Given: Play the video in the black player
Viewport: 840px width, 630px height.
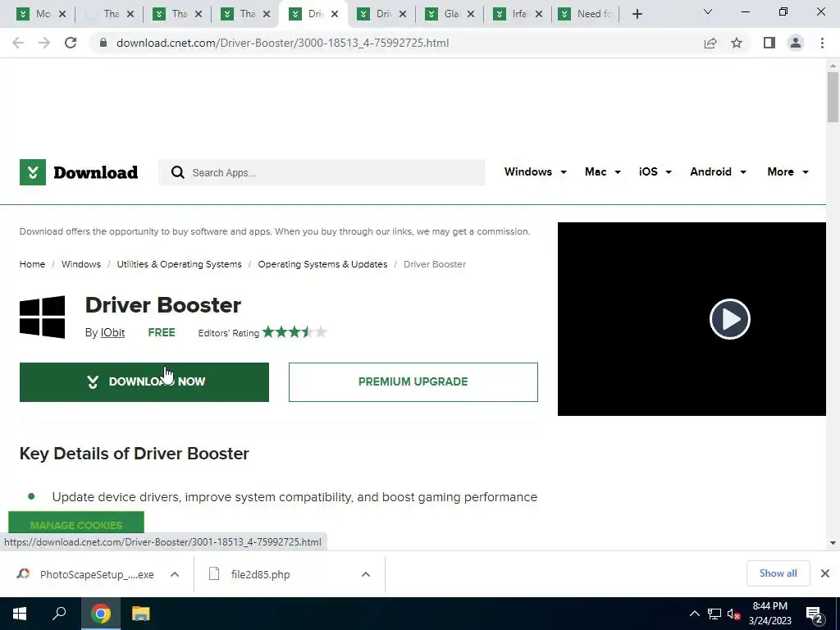Looking at the screenshot, I should tap(729, 319).
